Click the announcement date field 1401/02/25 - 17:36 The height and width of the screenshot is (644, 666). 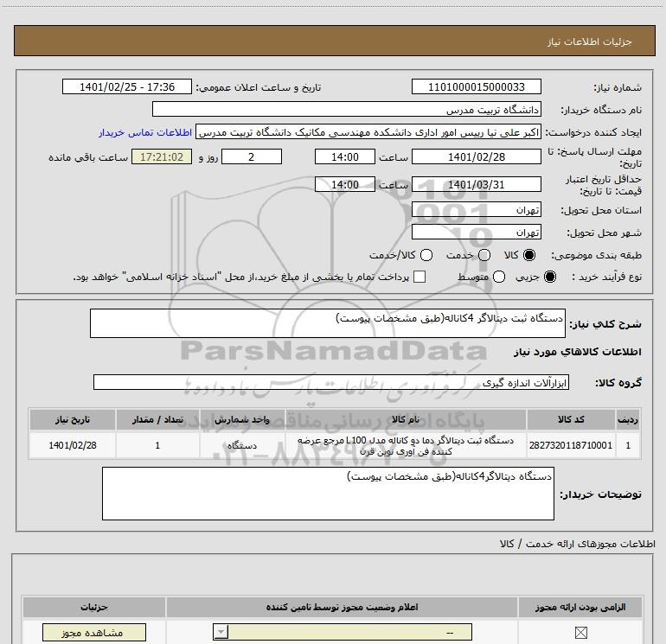point(127,86)
